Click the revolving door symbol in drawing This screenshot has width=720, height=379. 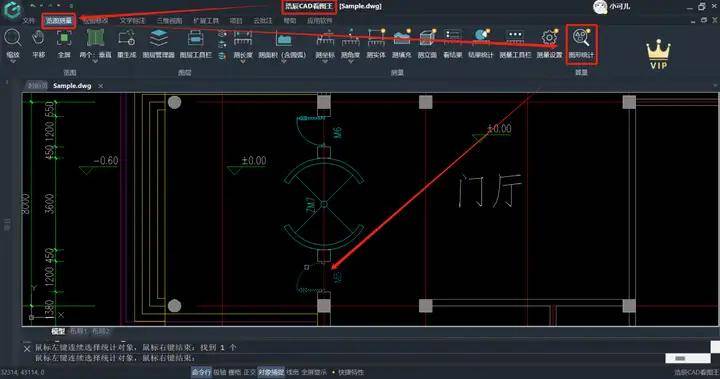click(324, 204)
